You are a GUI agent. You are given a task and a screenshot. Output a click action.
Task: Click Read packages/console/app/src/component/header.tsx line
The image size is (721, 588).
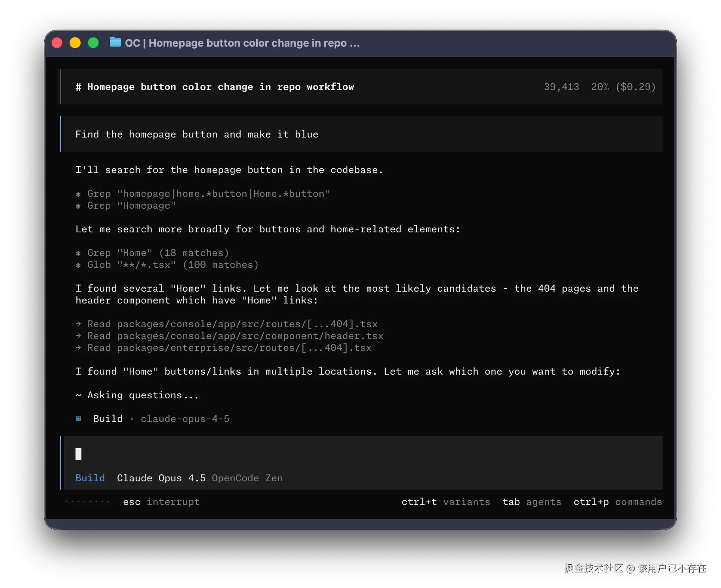coord(229,336)
